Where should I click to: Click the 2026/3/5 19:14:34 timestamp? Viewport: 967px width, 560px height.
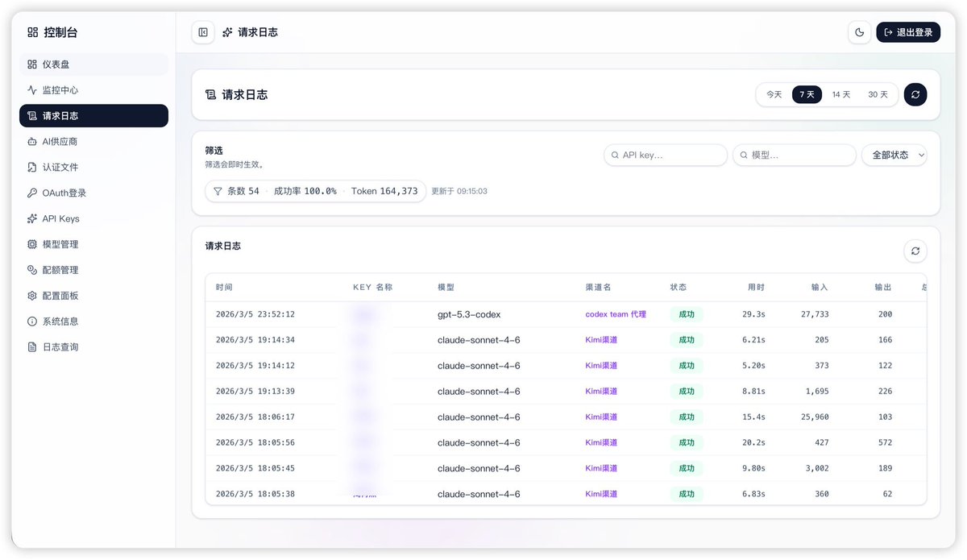pos(255,340)
